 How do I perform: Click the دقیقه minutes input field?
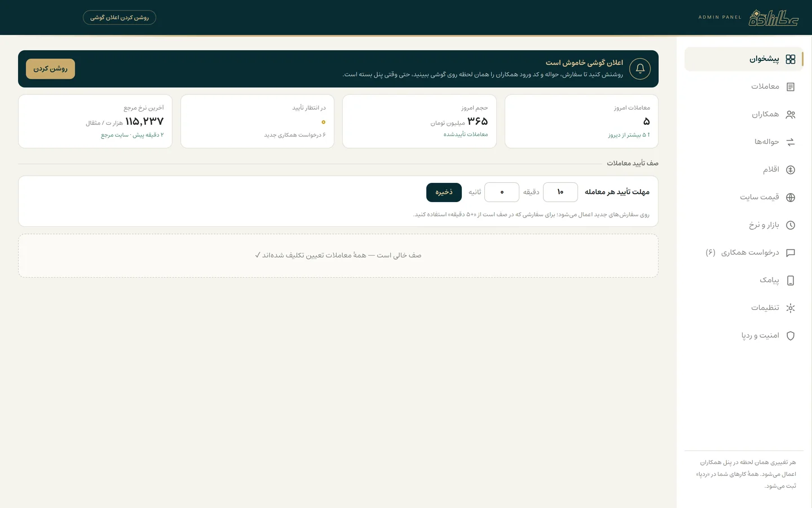pyautogui.click(x=561, y=192)
